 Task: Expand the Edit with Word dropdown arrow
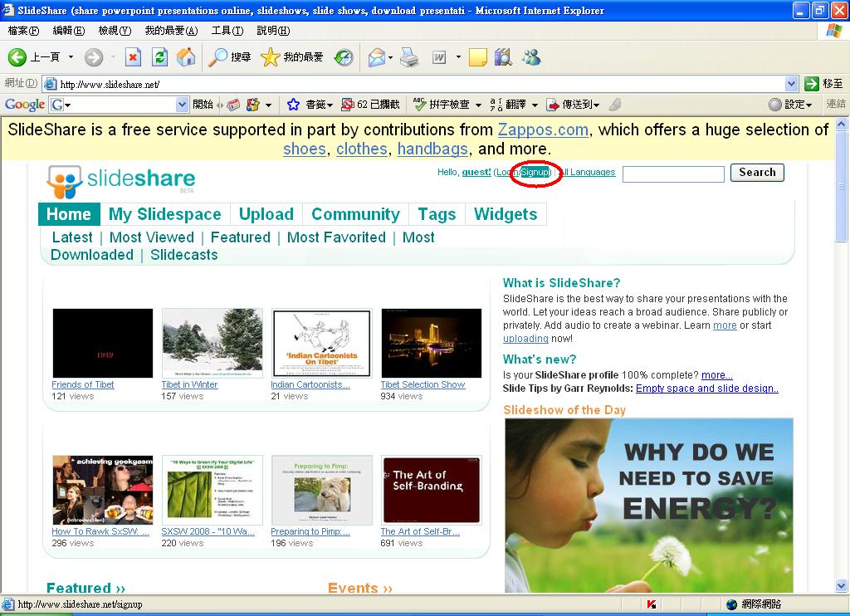pyautogui.click(x=458, y=57)
